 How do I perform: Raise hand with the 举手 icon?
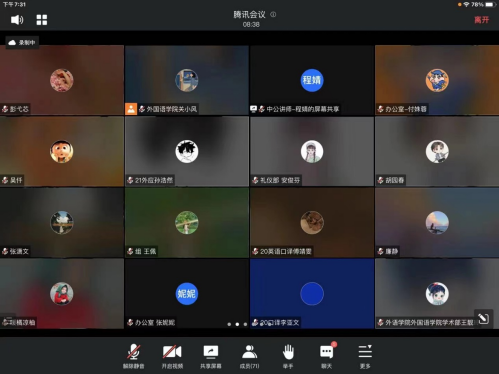pos(288,356)
